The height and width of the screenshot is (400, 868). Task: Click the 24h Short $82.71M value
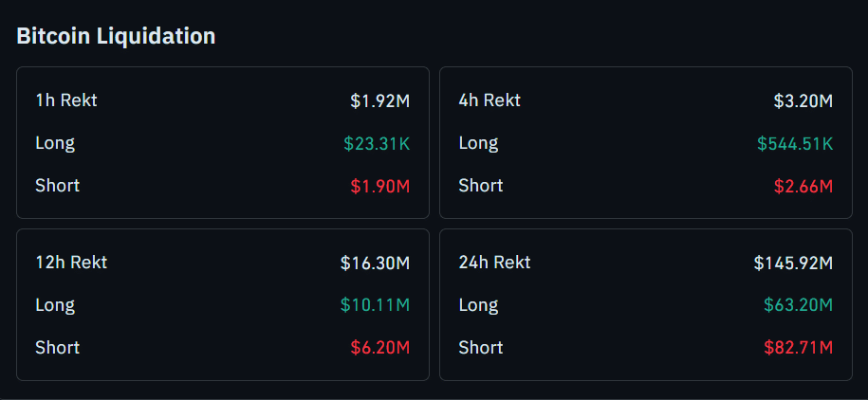coord(798,348)
